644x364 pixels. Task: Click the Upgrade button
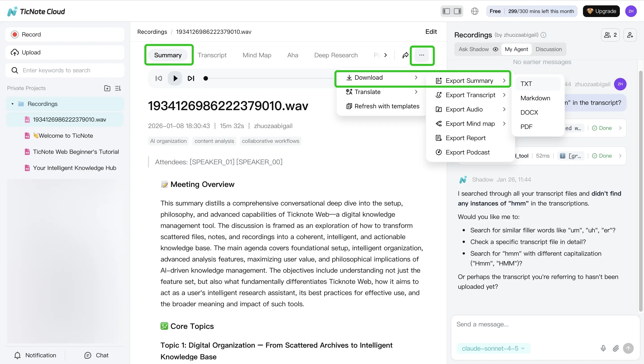tap(601, 11)
